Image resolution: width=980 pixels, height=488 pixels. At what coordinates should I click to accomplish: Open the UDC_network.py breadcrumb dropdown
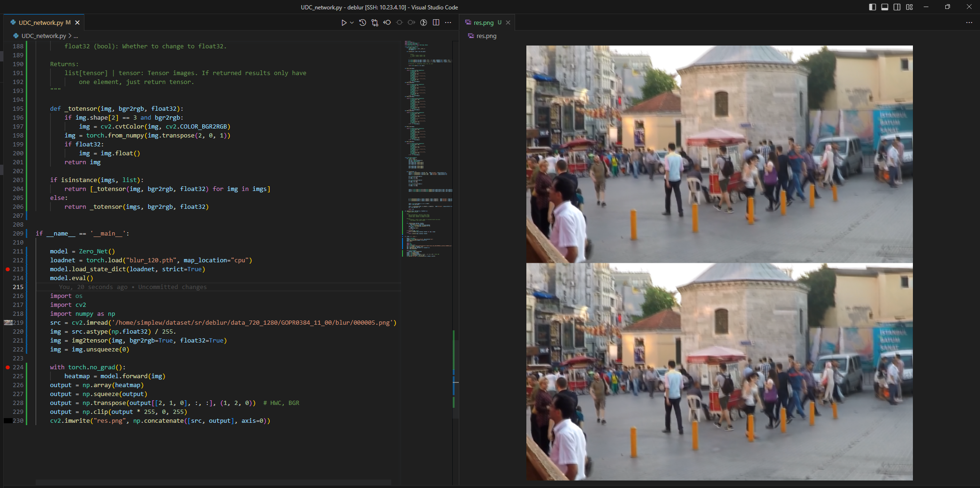click(44, 35)
